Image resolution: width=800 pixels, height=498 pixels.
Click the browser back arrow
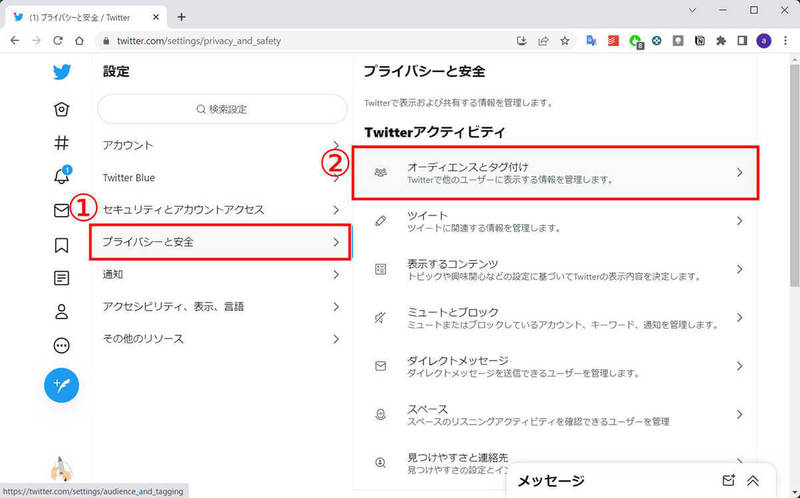click(15, 41)
